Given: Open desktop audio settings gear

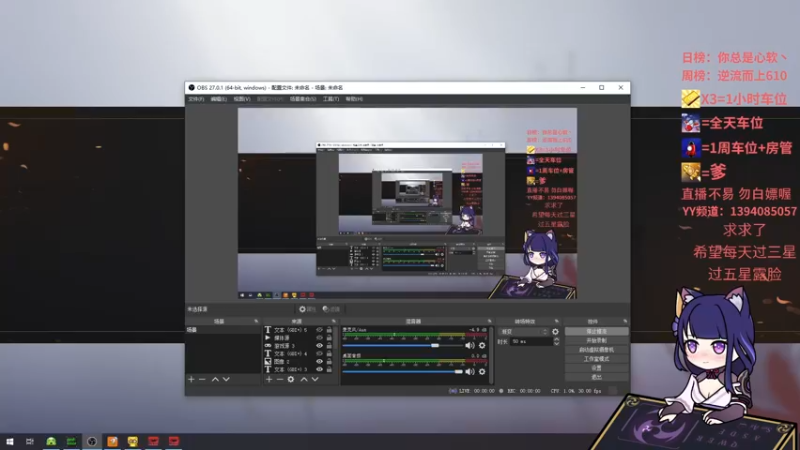Looking at the screenshot, I should (x=482, y=371).
